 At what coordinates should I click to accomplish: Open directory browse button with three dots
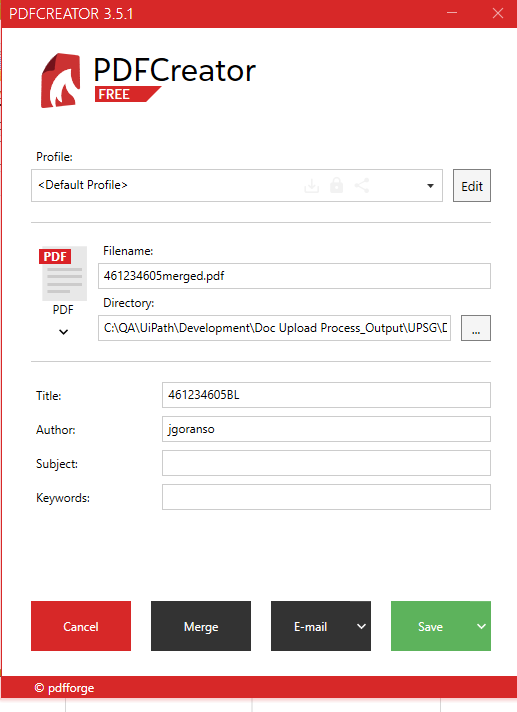coord(476,328)
